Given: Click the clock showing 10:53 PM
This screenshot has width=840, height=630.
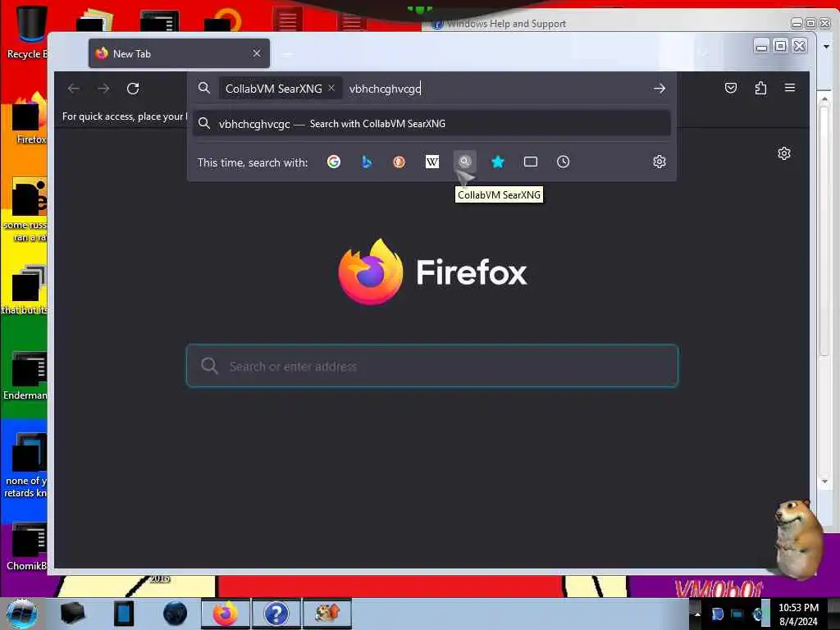Looking at the screenshot, I should [798, 608].
